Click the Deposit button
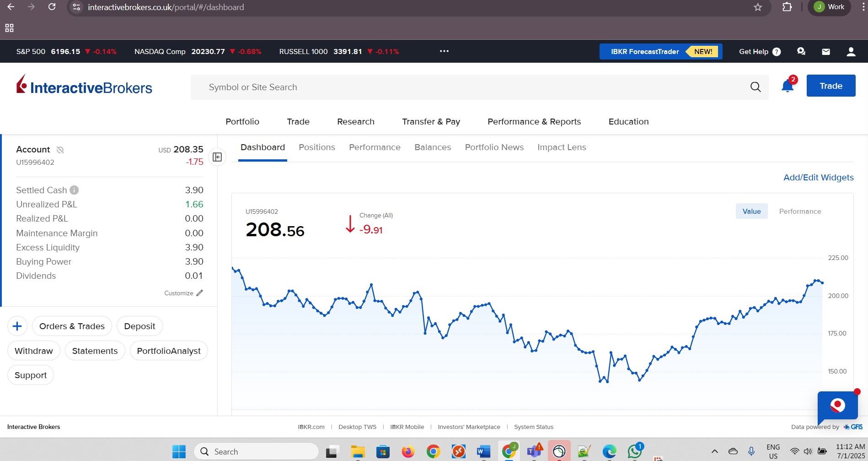This screenshot has width=868, height=461. [x=139, y=326]
